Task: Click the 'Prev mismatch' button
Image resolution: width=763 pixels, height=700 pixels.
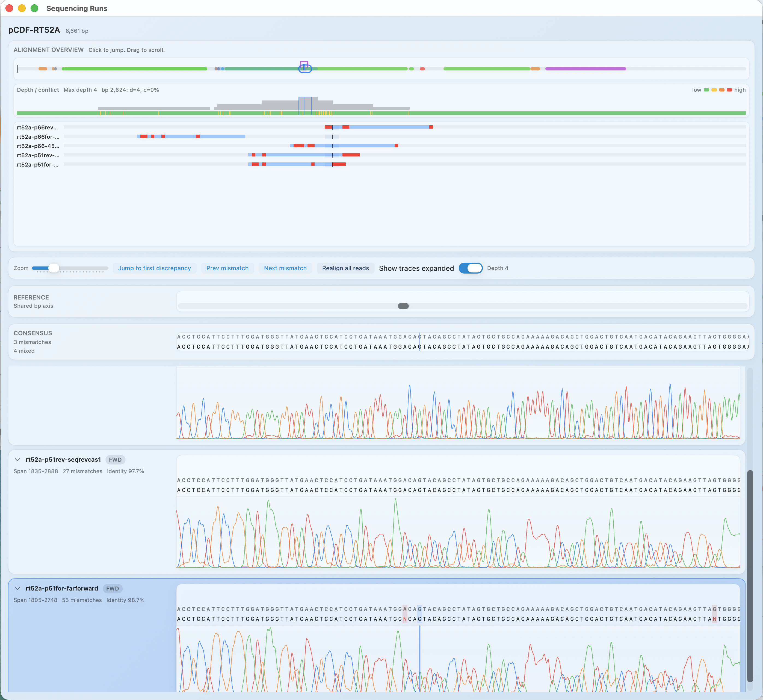Action: [227, 268]
